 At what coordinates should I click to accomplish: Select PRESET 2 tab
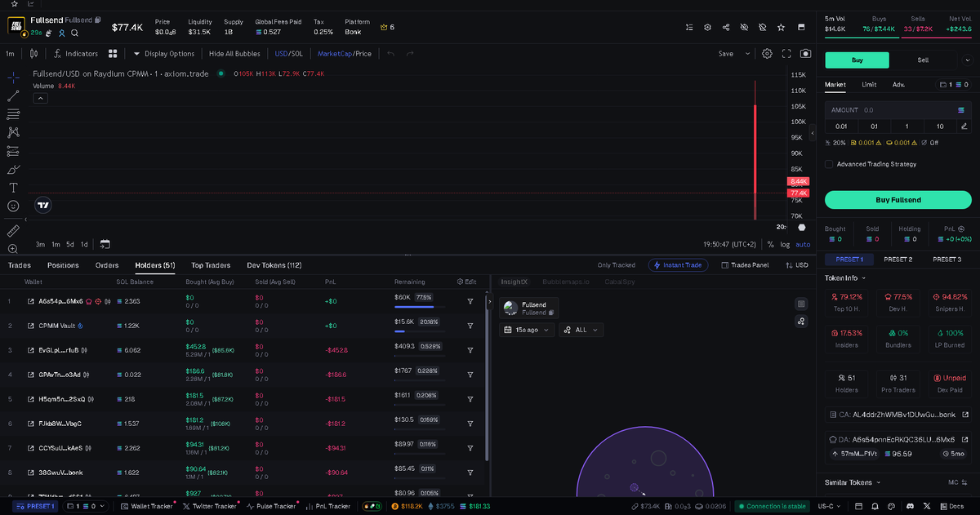coord(898,260)
